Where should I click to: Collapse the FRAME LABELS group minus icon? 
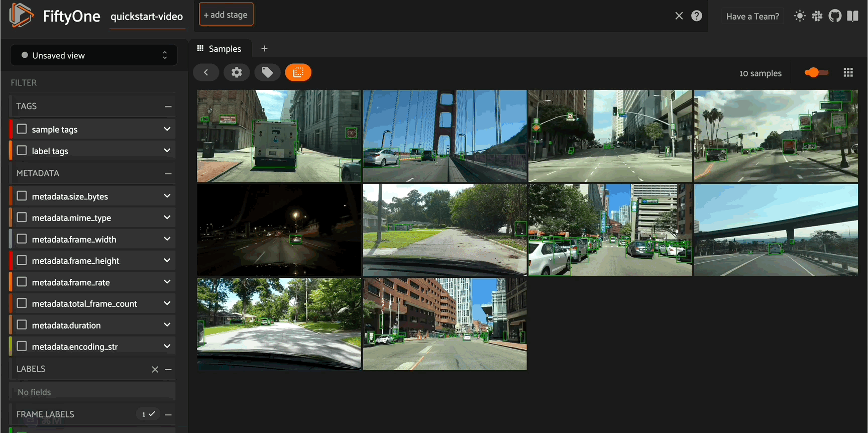pos(168,414)
